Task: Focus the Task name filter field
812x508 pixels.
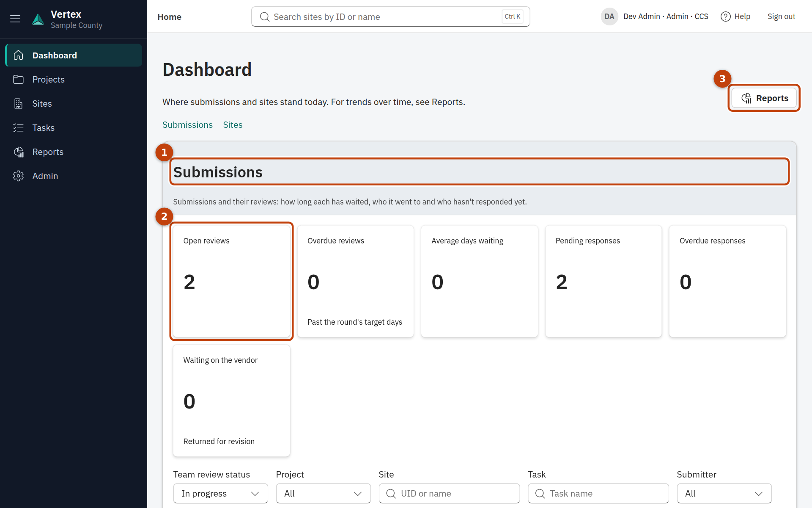Action: [598, 494]
